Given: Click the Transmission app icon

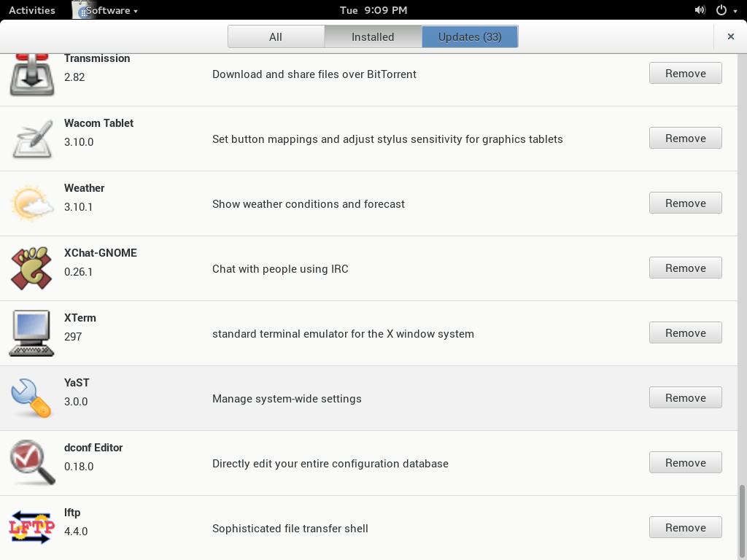Looking at the screenshot, I should (32, 74).
